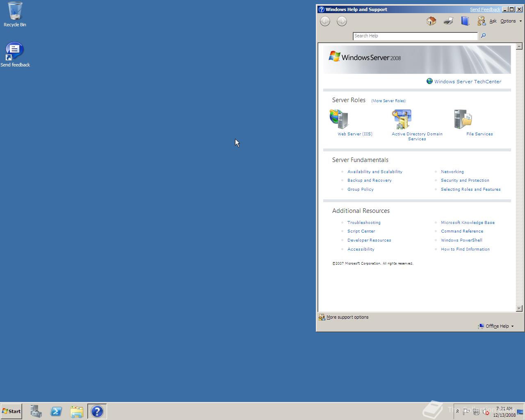Open the Script Center link
This screenshot has height=420, width=525.
pyautogui.click(x=361, y=231)
